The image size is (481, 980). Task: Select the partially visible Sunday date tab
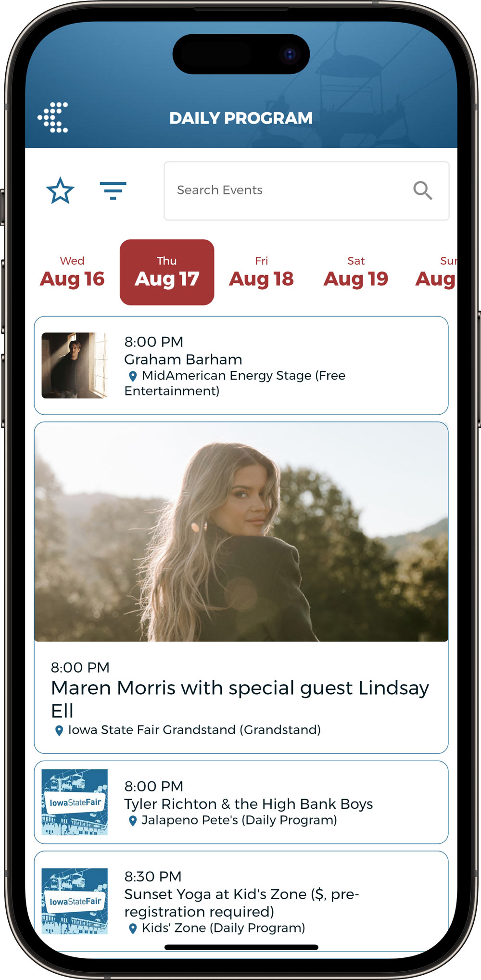pyautogui.click(x=435, y=272)
